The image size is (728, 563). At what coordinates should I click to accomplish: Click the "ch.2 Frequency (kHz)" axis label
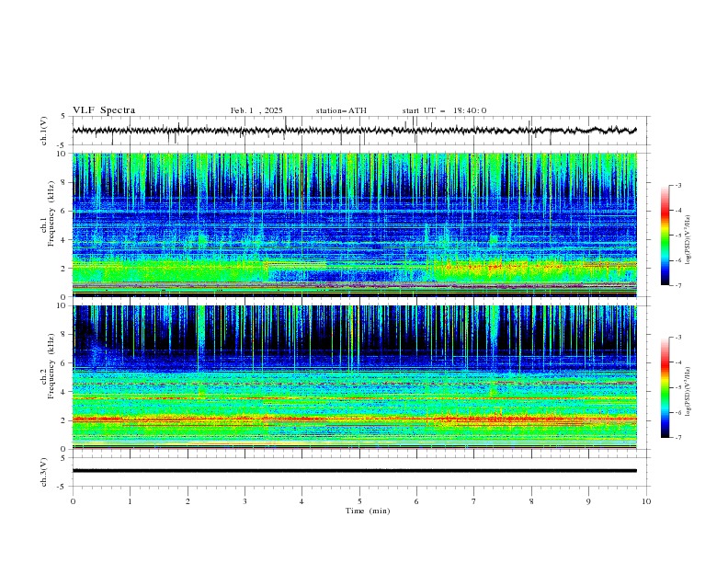click(x=48, y=365)
